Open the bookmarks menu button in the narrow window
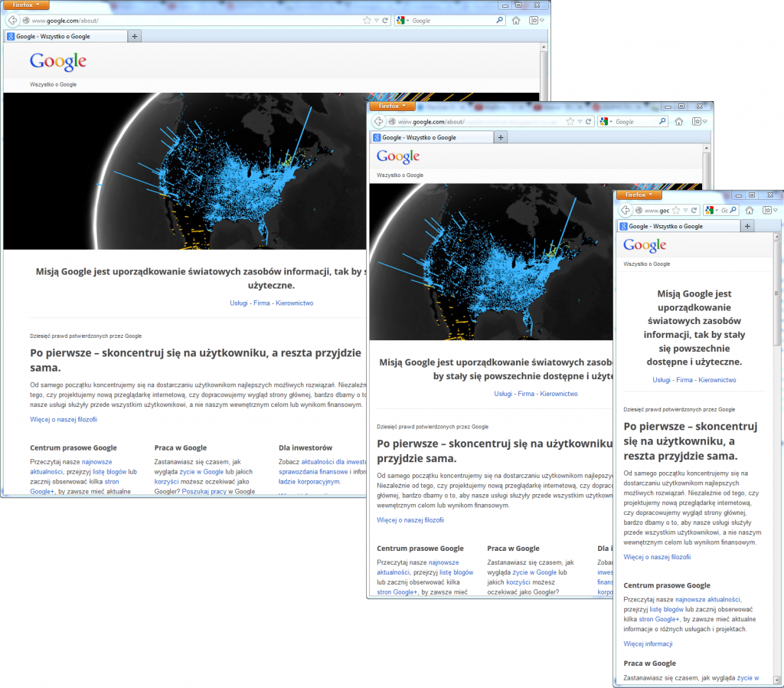The width and height of the screenshot is (784, 688). pos(769,210)
